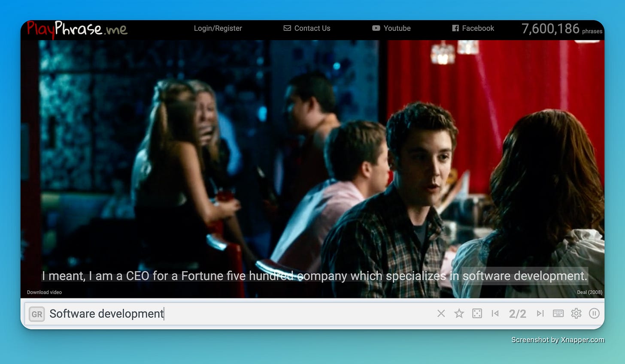Open the Login/Register page
This screenshot has width=625, height=364.
tap(218, 28)
